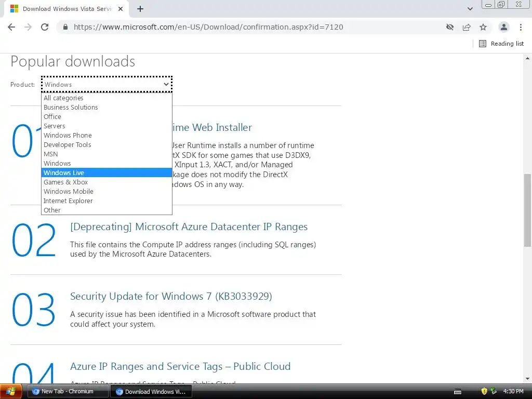Image resolution: width=532 pixels, height=399 pixels.
Task: Click the green tray icon next to the shield
Action: pyautogui.click(x=494, y=391)
